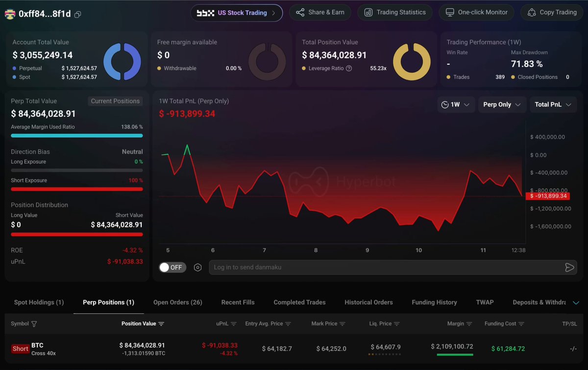Open US Stock Trading banner
This screenshot has height=370, width=588.
[237, 13]
